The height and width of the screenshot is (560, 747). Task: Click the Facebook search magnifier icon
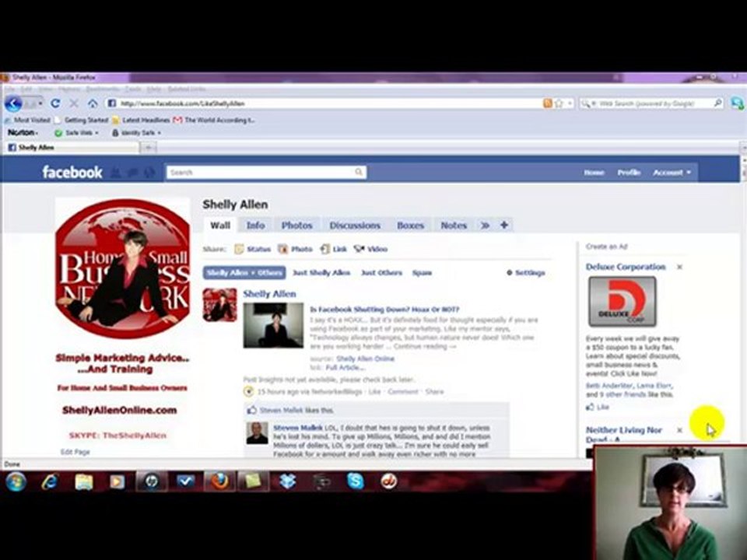359,172
